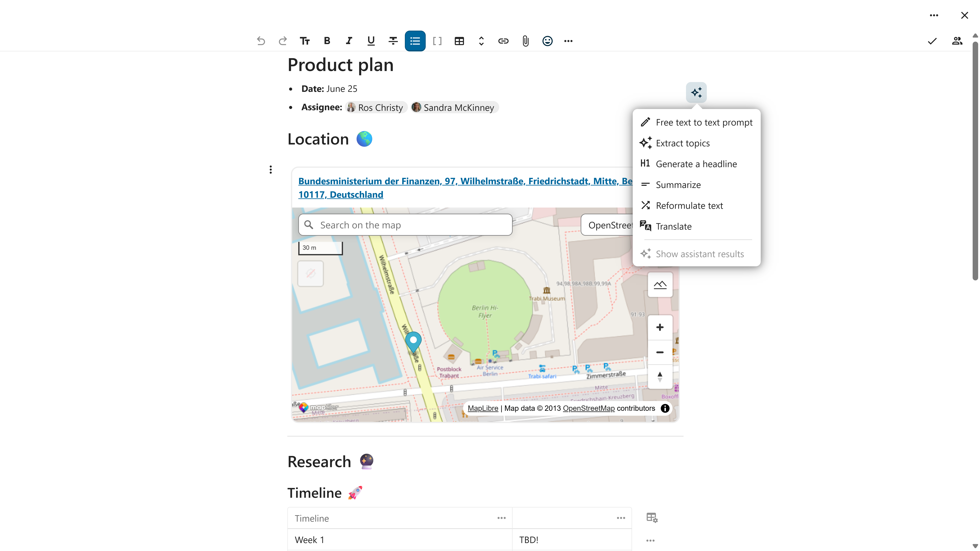Image resolution: width=980 pixels, height=551 pixels.
Task: Select Summarize from the assistant menu
Action: click(678, 185)
